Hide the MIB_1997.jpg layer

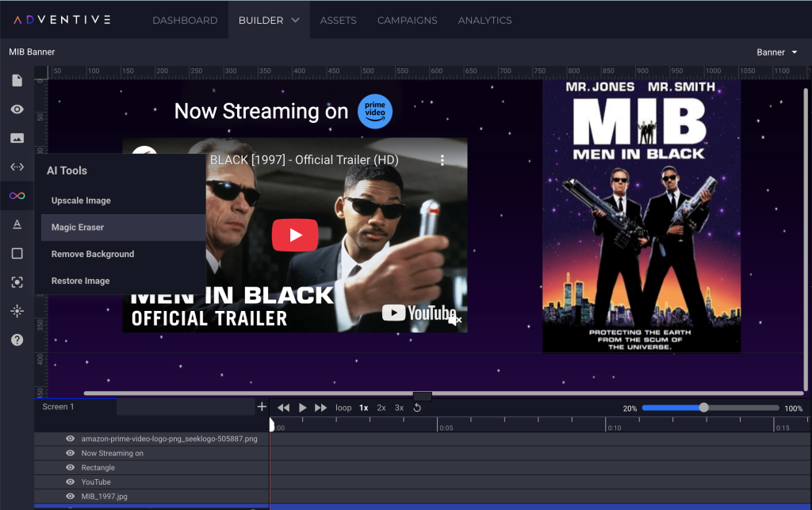point(71,496)
